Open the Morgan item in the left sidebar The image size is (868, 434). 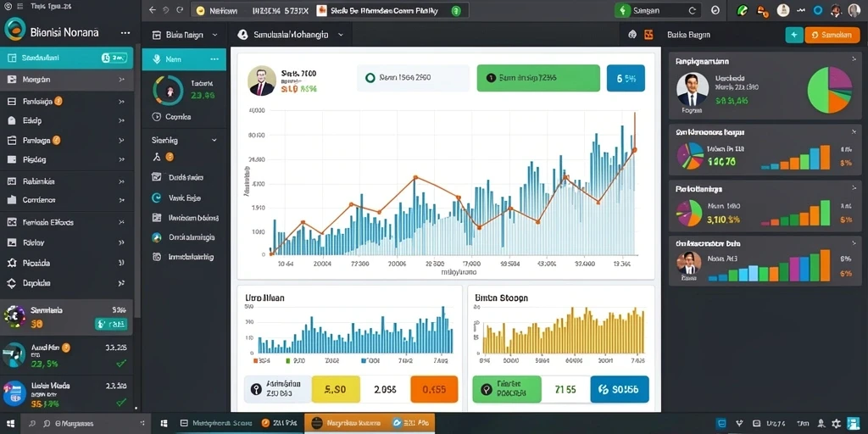pos(66,80)
